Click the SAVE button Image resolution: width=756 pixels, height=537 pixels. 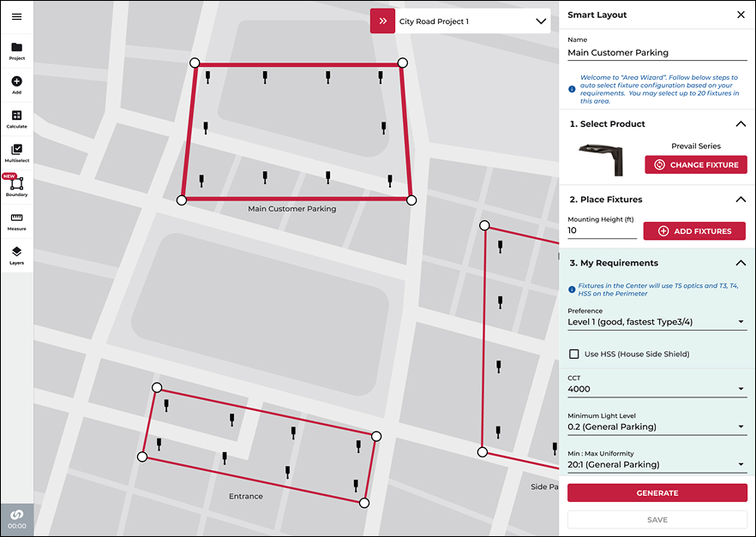click(657, 520)
